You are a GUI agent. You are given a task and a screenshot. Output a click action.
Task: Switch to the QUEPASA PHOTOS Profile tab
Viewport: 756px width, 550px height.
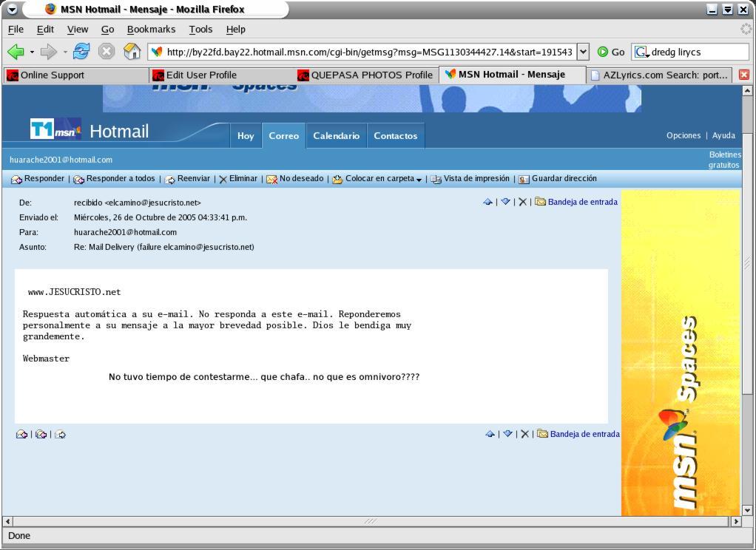coord(366,75)
